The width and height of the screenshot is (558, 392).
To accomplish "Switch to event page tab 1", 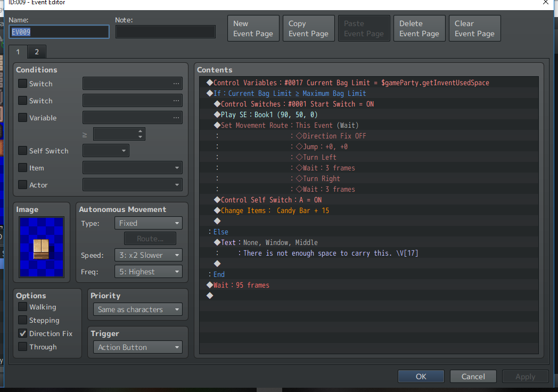I will (18, 52).
